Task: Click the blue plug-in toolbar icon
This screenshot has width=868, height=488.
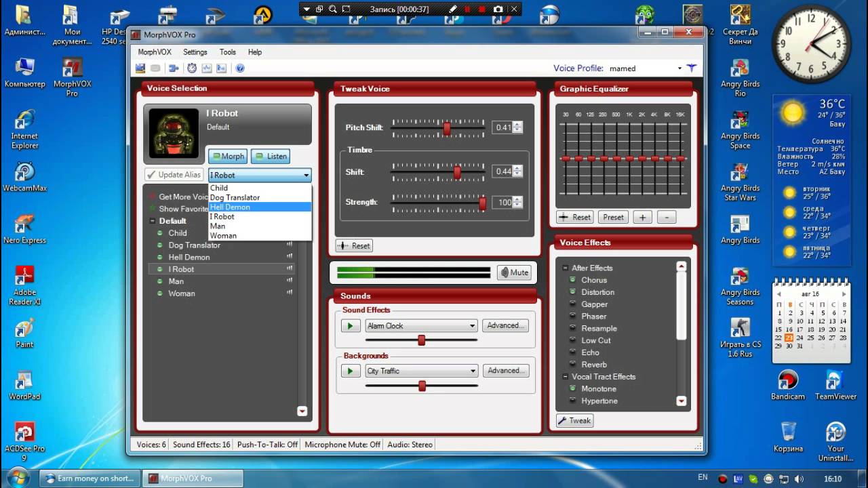Action: click(x=174, y=68)
